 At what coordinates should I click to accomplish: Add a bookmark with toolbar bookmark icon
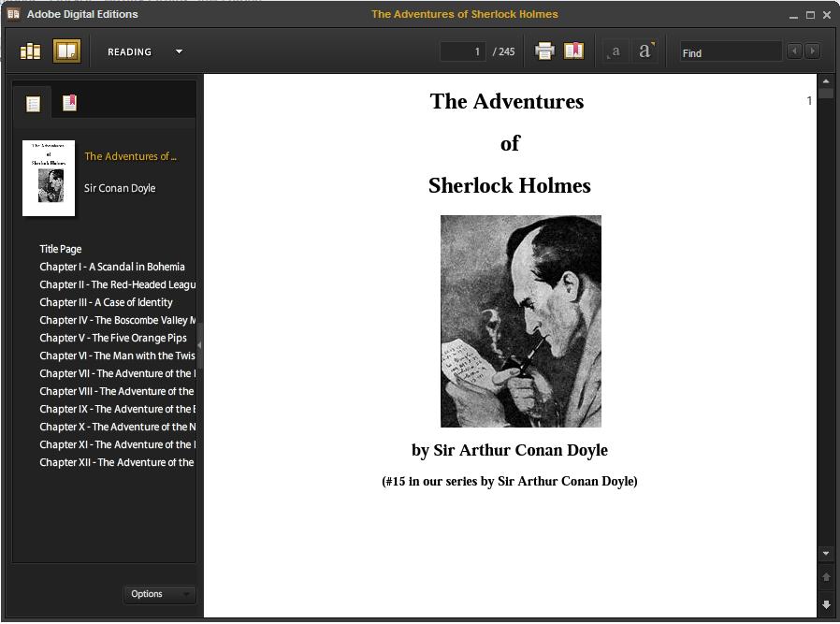click(x=573, y=51)
